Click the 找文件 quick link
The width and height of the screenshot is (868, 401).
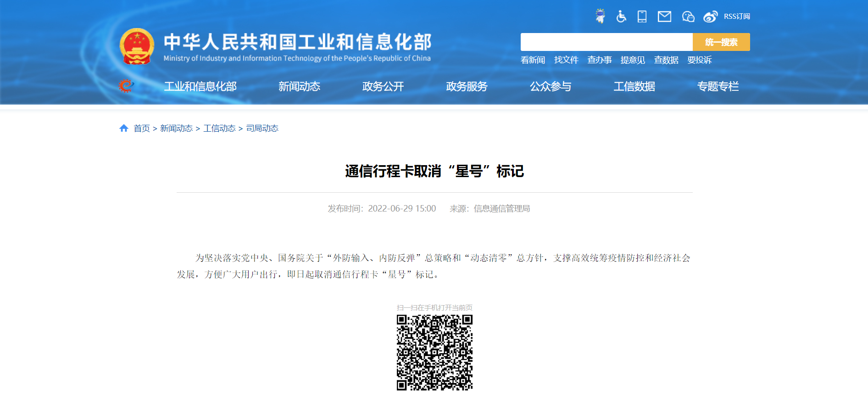pos(566,60)
